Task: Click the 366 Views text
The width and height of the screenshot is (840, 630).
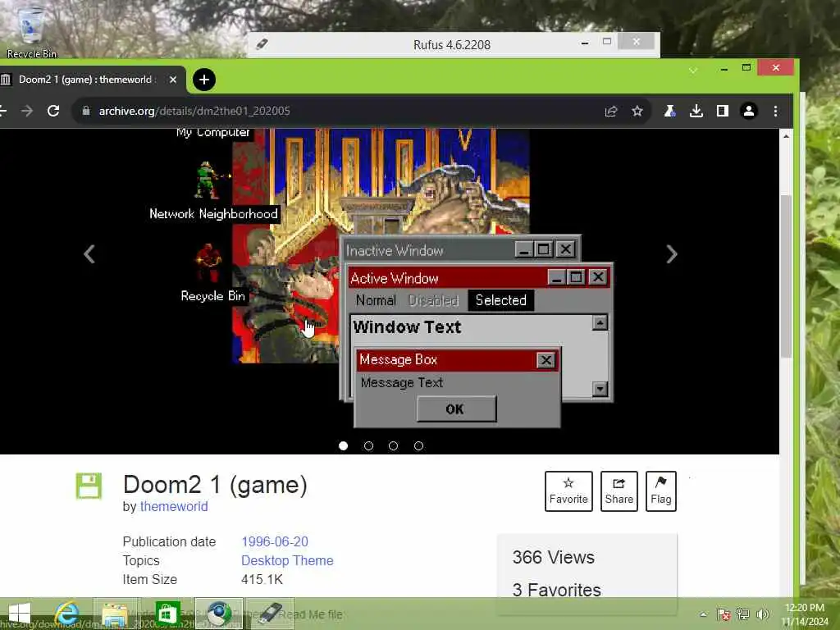Action: coord(554,557)
